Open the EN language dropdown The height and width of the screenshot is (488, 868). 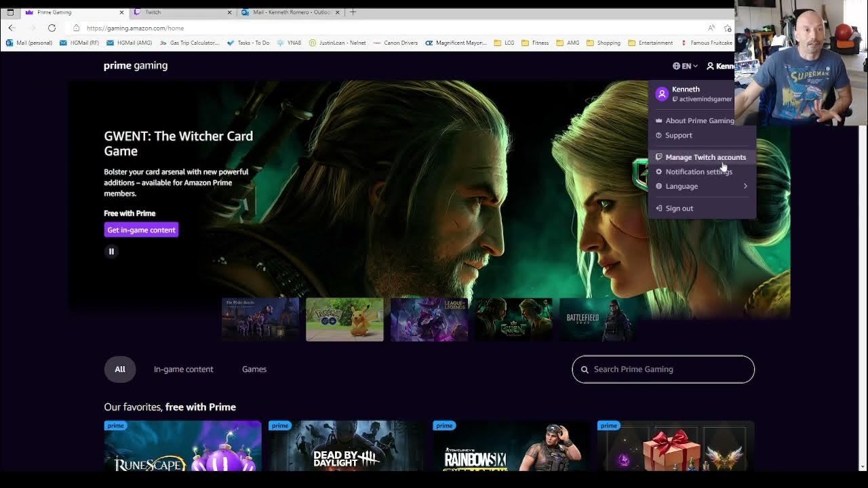pyautogui.click(x=685, y=66)
